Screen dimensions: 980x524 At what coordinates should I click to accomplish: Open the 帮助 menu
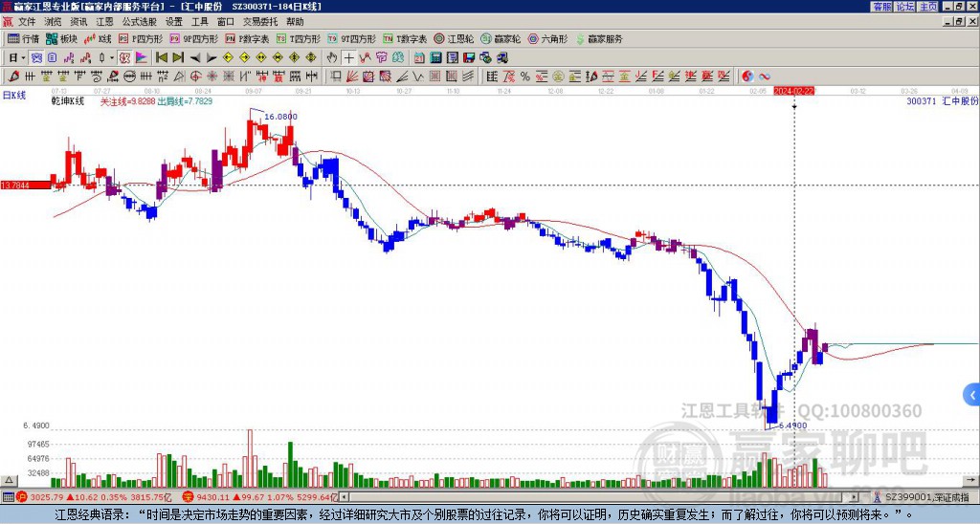coord(295,22)
